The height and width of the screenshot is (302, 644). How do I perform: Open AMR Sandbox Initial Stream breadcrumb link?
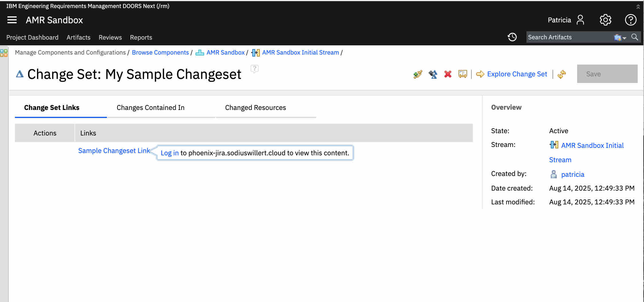[x=300, y=53]
